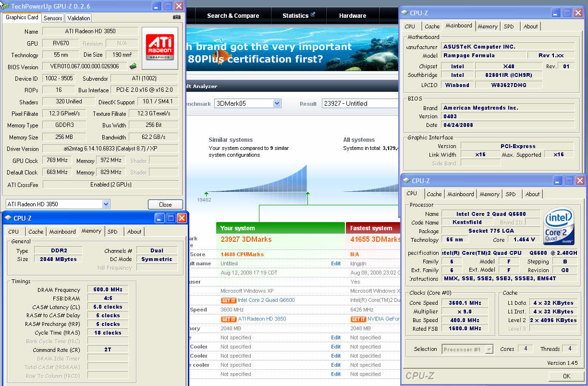
Task: Open Cache tab in the CPU-Z Memory window
Action: point(36,232)
